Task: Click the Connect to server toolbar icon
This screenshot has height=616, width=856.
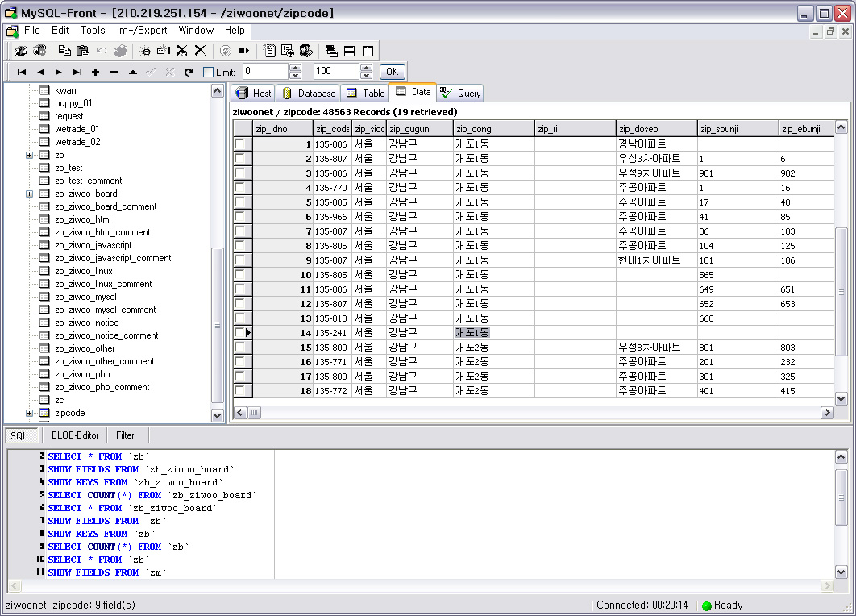Action: (21, 51)
